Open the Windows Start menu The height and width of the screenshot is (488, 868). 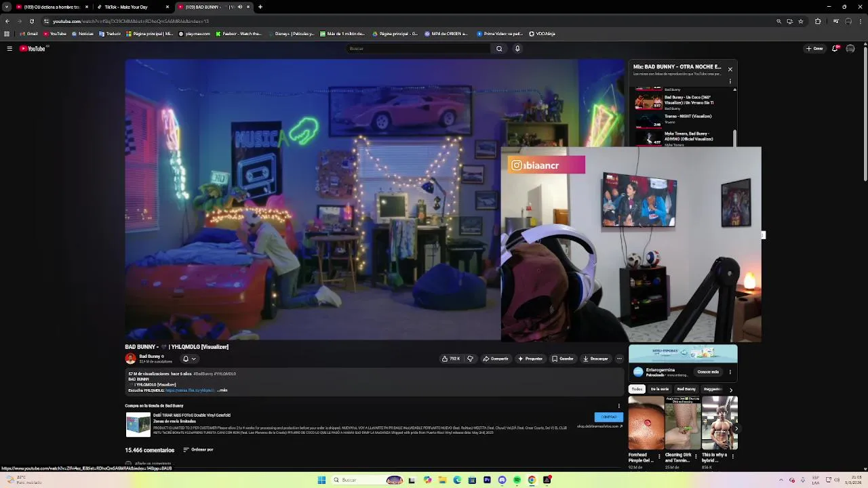pos(321,480)
